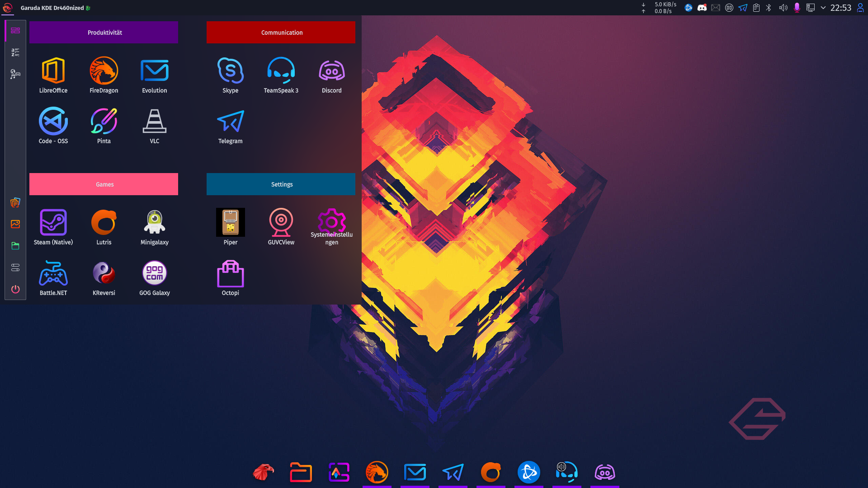Launch Steam (Native) from Games
The height and width of the screenshot is (488, 868).
[x=53, y=223]
